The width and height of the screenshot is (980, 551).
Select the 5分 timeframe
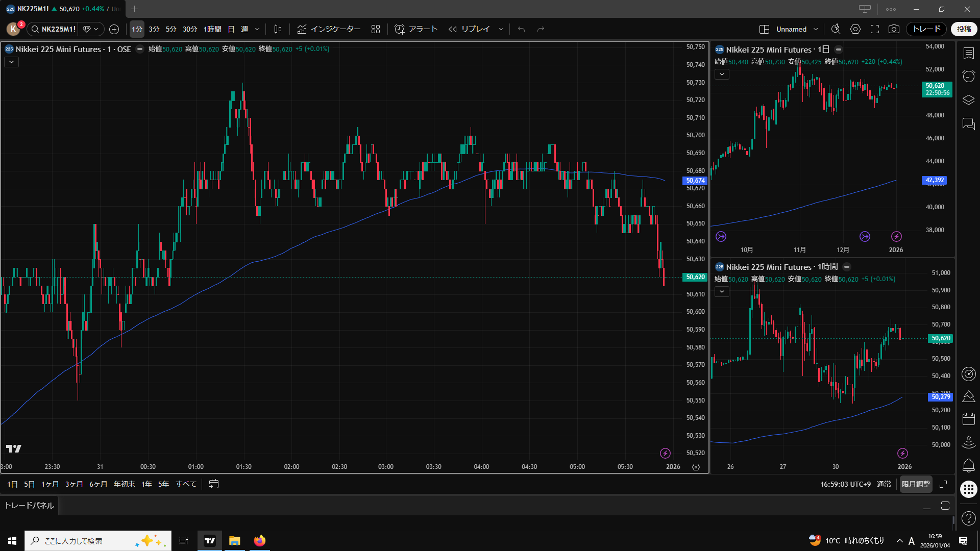tap(171, 29)
